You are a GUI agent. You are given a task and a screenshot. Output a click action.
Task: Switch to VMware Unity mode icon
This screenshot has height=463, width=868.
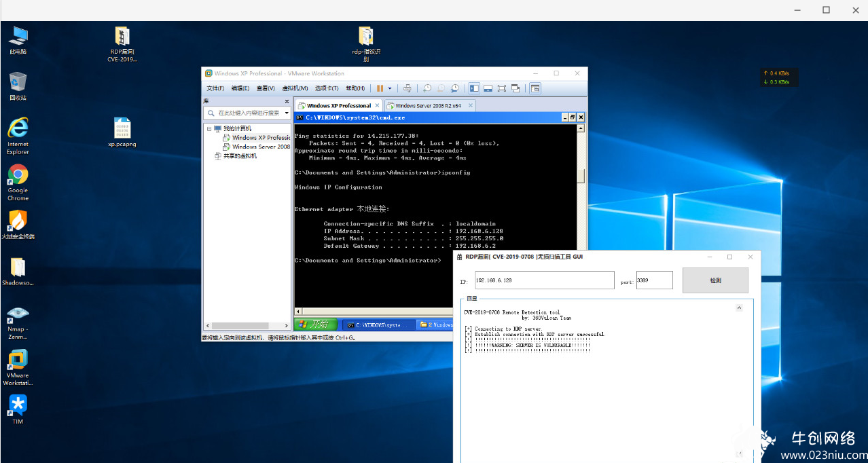(516, 88)
